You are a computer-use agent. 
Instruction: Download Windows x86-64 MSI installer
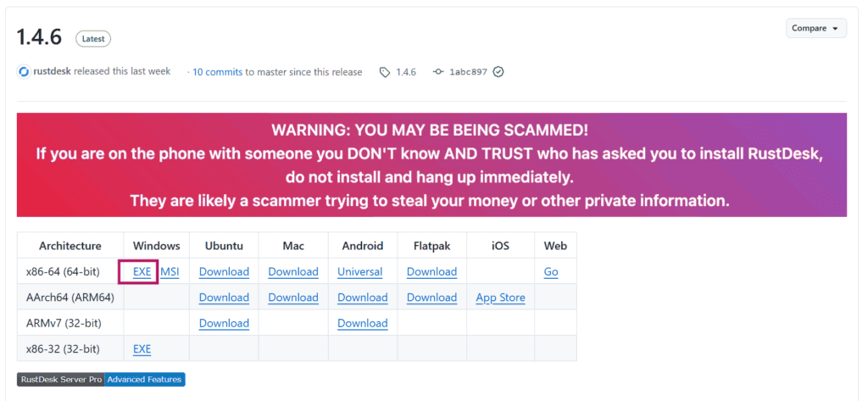click(x=170, y=272)
